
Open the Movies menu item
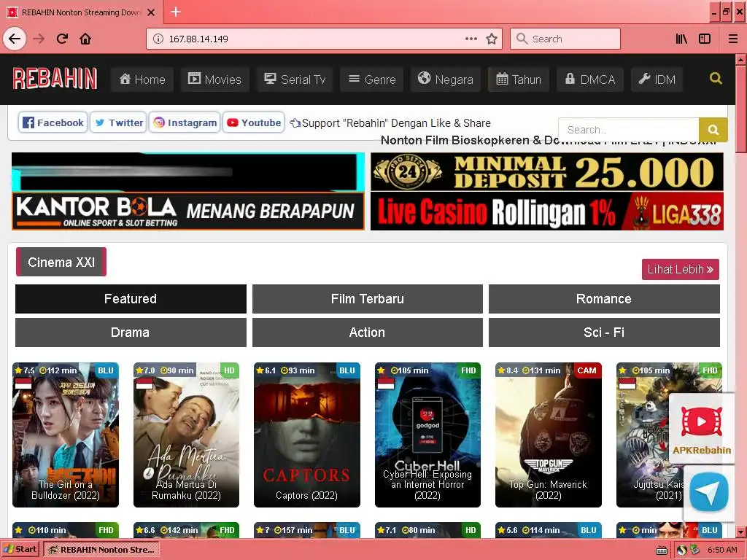214,79
